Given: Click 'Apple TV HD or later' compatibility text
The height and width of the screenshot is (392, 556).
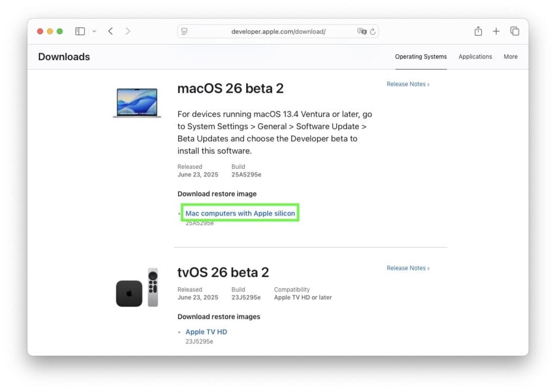Looking at the screenshot, I should coord(303,298).
